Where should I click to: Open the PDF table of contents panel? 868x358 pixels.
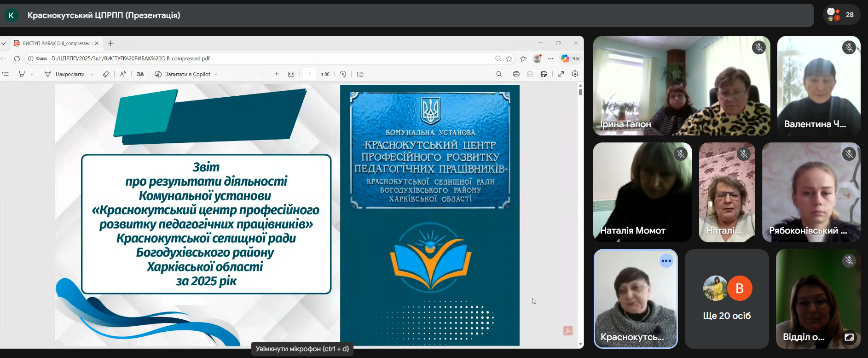(x=6, y=74)
